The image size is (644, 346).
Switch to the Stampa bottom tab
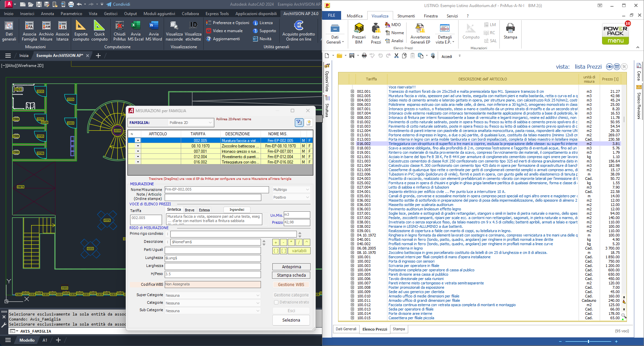[x=399, y=329]
